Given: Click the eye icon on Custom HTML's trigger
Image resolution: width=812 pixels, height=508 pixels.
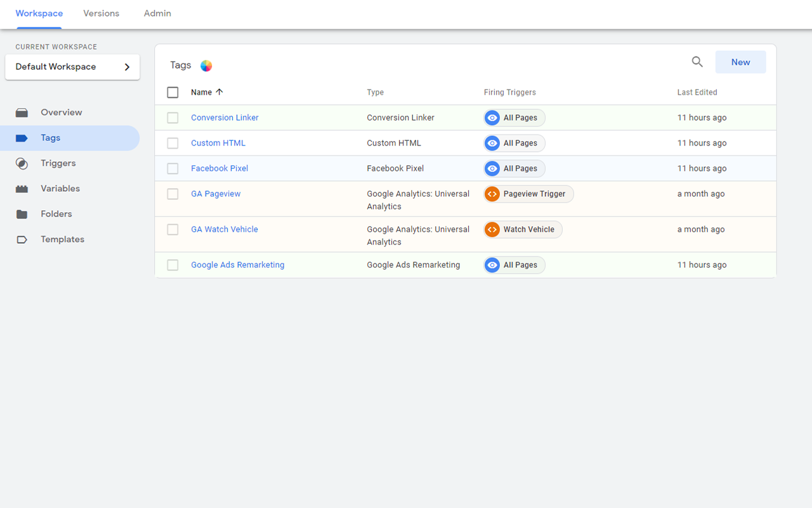Looking at the screenshot, I should click(x=492, y=143).
